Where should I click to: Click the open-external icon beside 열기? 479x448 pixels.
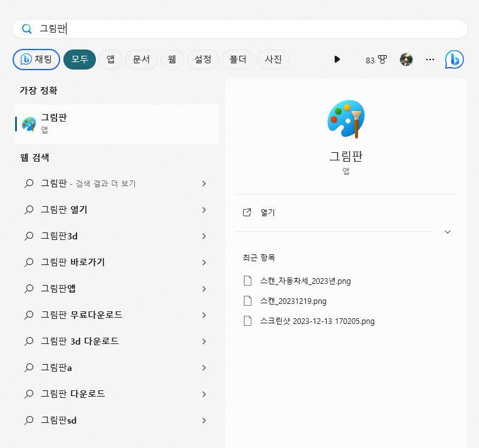pos(247,212)
